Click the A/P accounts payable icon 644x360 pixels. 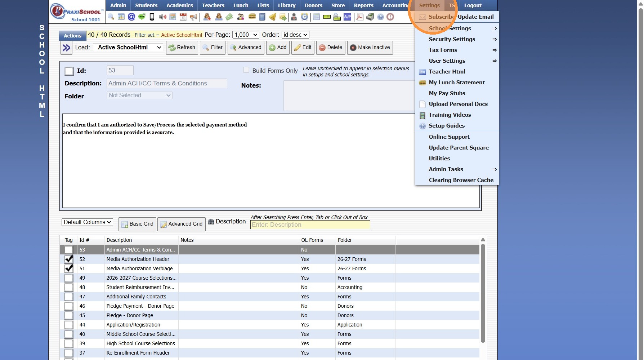click(347, 17)
